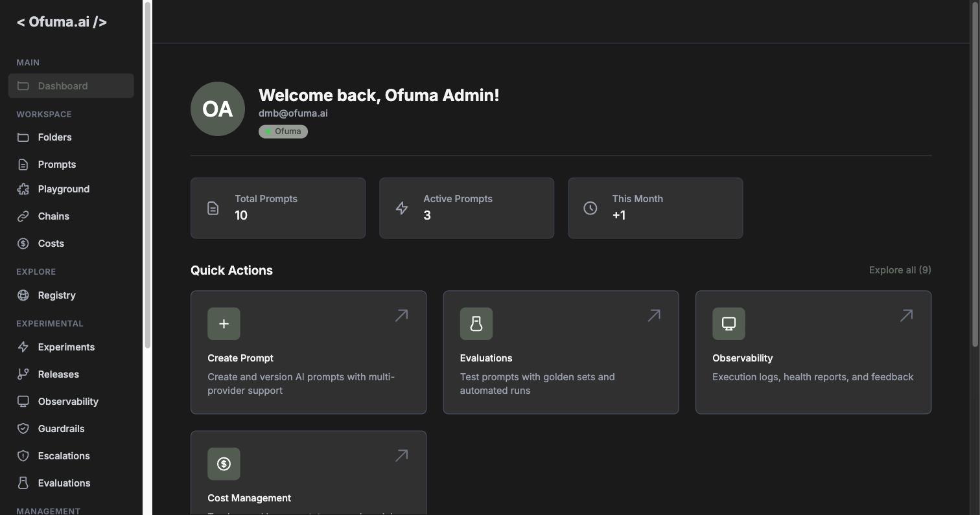Click the email dmb@ofuma.ai

pyautogui.click(x=293, y=113)
